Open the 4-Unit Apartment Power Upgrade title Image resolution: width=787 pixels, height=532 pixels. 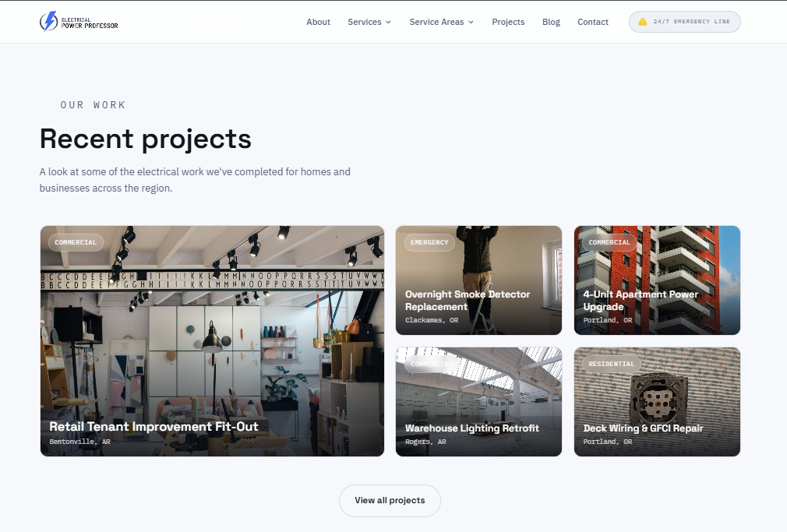(x=641, y=301)
